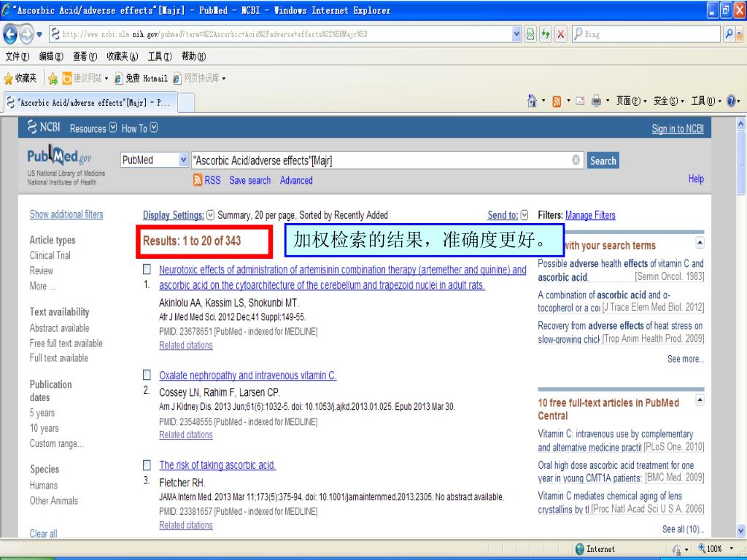Viewport: 747px width, 560px height.
Task: Open Oxalate nephropathy and intravenous vitamin C article
Action: pyautogui.click(x=248, y=376)
